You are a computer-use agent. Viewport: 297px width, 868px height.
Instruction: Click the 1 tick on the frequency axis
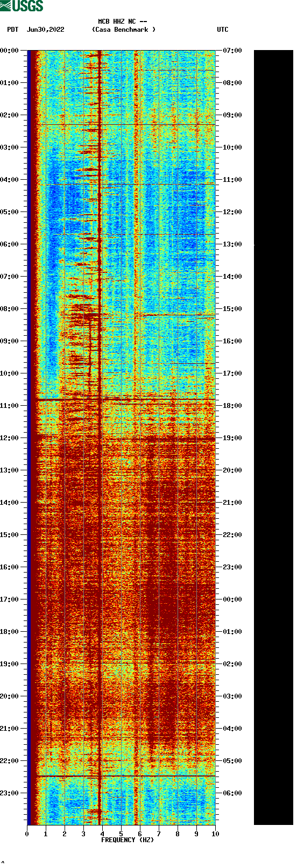point(46,834)
